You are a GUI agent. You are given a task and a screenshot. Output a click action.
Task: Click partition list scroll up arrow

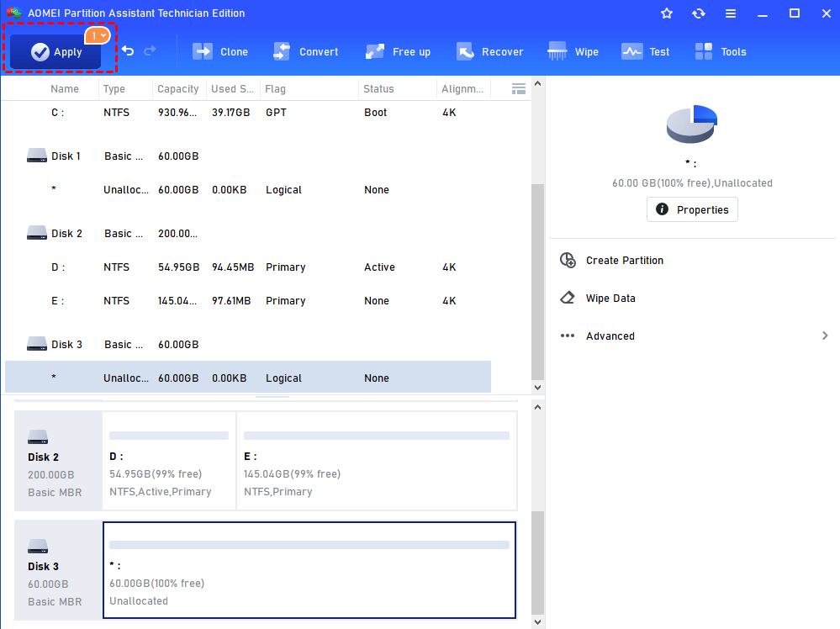tap(538, 83)
